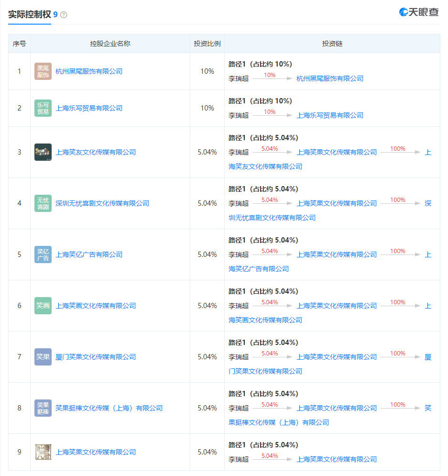Click 上海笑果文化传媒有限公司 in row 7's investment chain
448x476 pixels.
337,357
